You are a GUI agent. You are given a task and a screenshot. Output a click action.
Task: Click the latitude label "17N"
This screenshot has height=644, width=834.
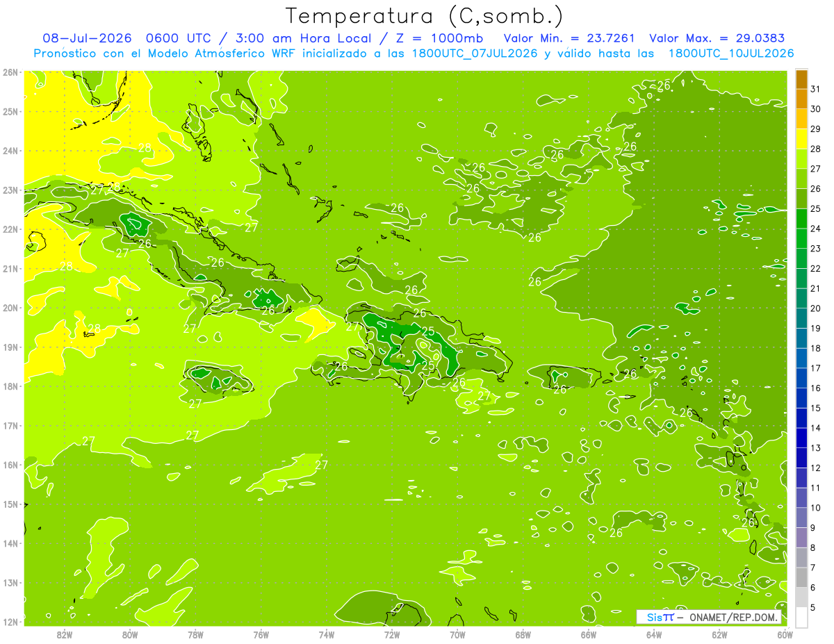pos(10,425)
